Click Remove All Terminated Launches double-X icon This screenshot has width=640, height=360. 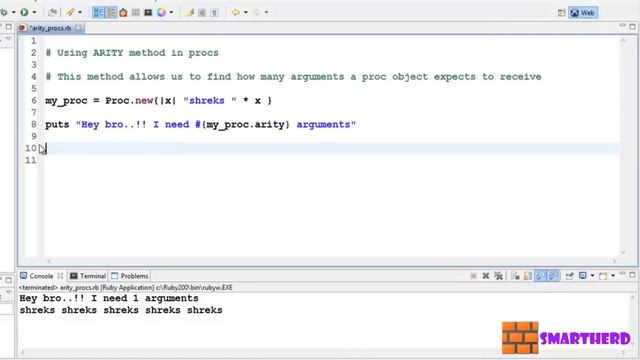(x=498, y=276)
